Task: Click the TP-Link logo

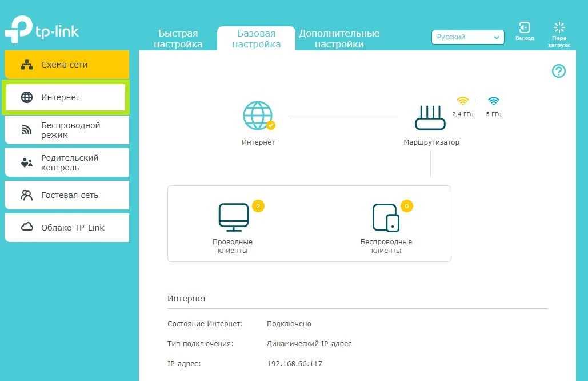Action: (x=41, y=30)
